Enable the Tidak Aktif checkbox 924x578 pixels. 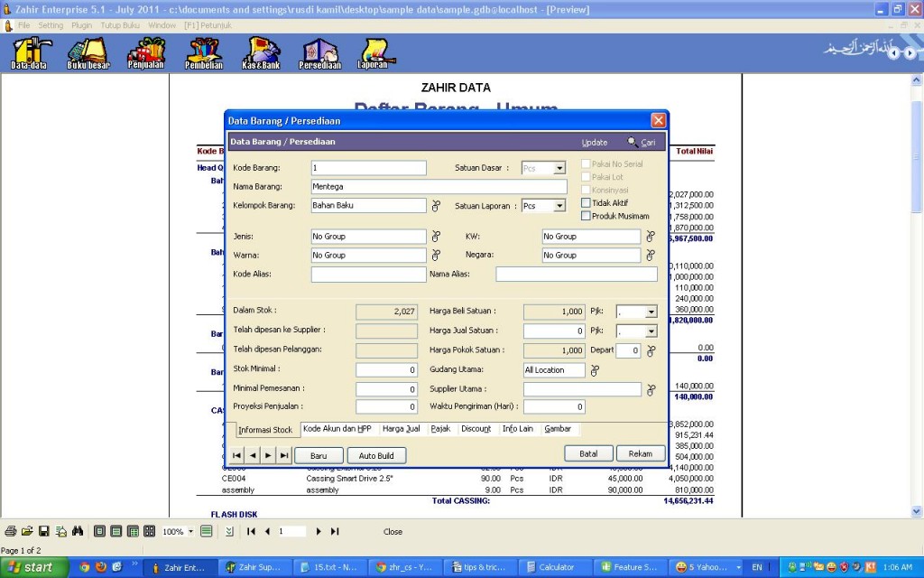click(586, 203)
